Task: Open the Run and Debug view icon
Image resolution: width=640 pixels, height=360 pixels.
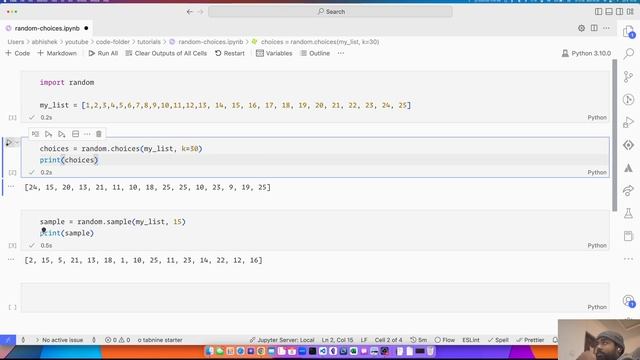Action: pyautogui.click(x=629, y=122)
